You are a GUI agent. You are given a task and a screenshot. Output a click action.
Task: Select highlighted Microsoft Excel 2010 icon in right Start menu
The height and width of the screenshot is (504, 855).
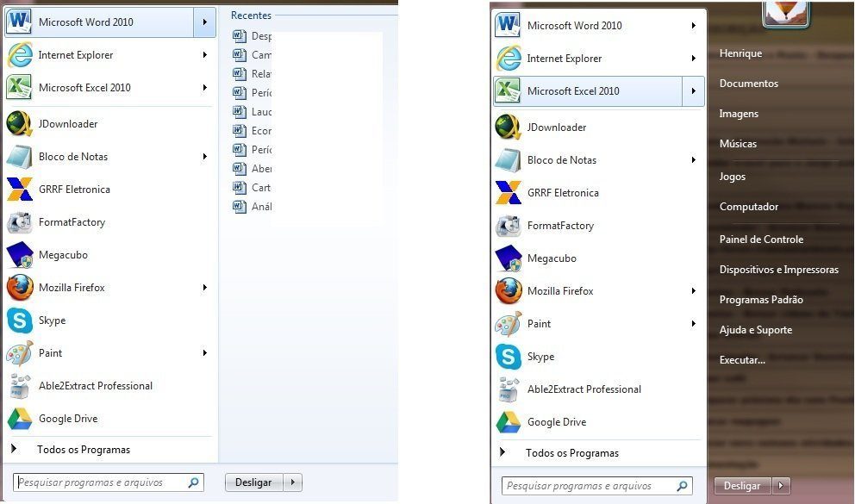(508, 91)
